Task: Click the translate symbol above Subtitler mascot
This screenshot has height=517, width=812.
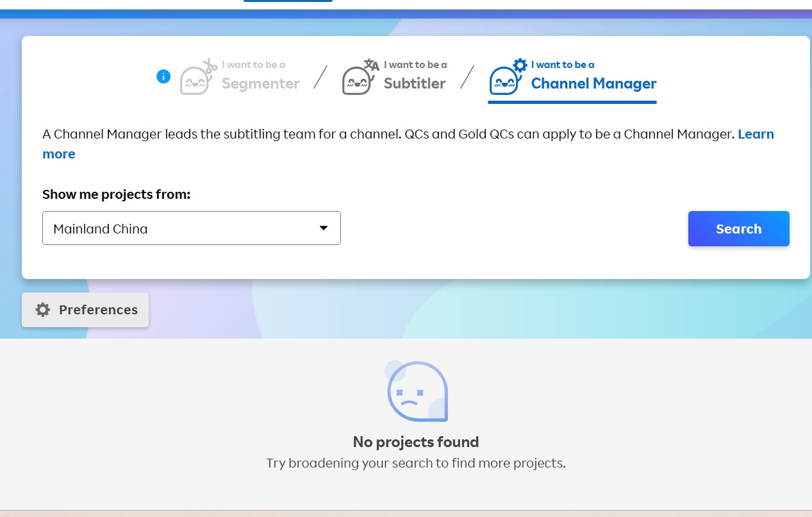Action: click(x=372, y=65)
